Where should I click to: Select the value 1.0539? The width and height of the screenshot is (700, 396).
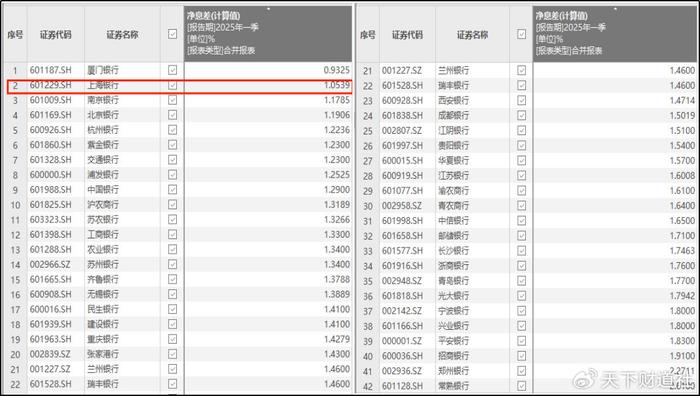[337, 85]
